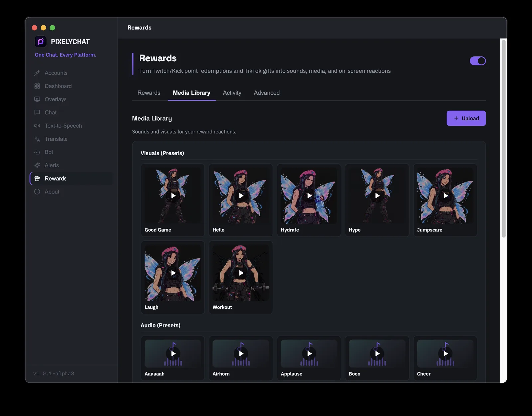Viewport: 532px width, 416px height.
Task: Click the 'One Chat. Every Platform.' tagline
Action: (x=66, y=55)
